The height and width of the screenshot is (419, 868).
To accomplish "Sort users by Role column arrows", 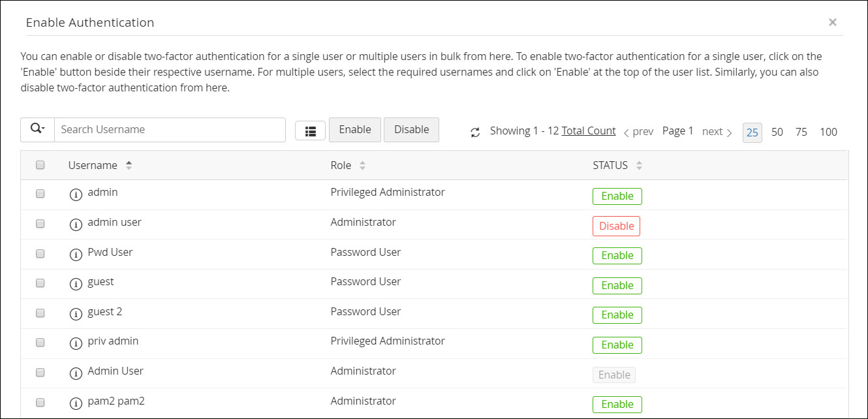I will [362, 166].
